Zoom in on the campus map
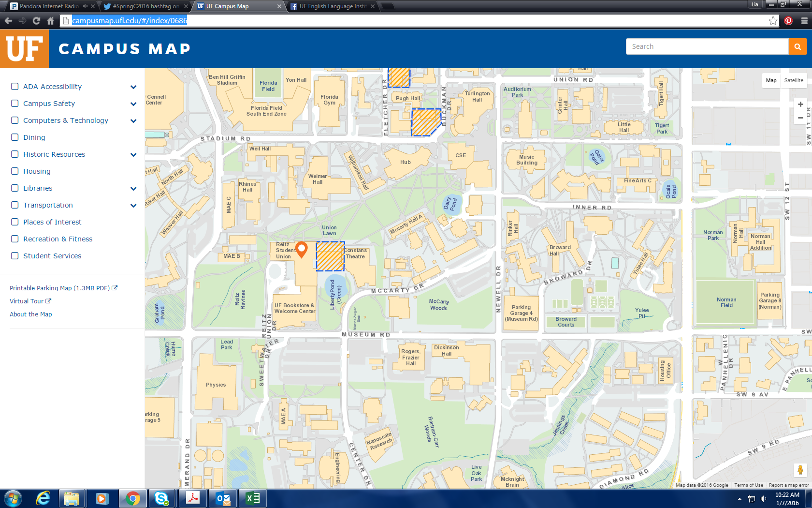812x508 pixels. click(800, 105)
